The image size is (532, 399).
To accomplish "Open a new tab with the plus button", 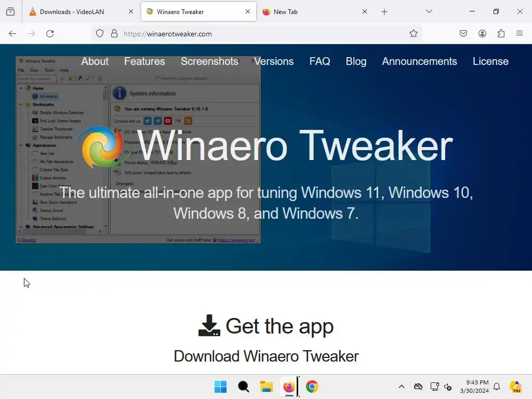I will pos(384,12).
